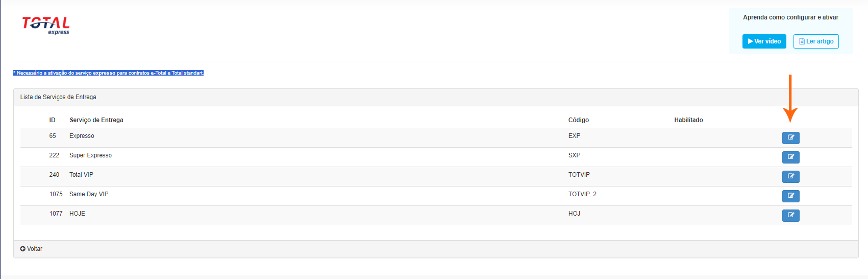This screenshot has height=279, width=868.
Task: Click the edit icon for Expresso service
Action: click(790, 137)
